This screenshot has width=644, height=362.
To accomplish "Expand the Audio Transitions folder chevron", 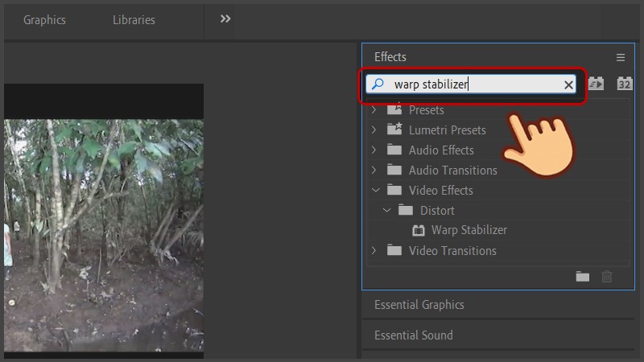I will 374,171.
